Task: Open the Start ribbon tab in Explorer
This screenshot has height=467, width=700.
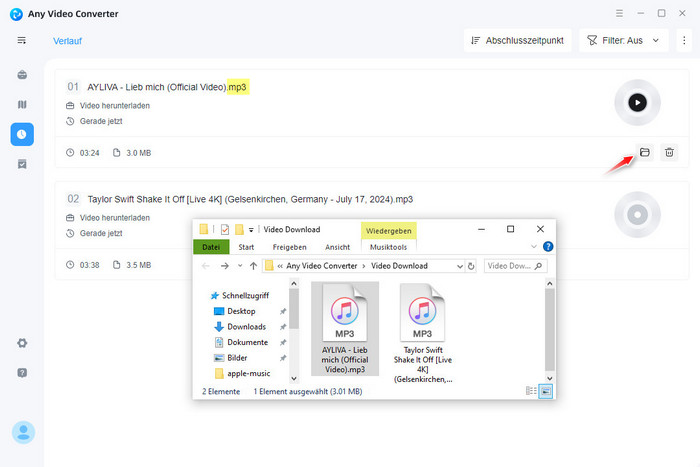Action: (x=246, y=247)
